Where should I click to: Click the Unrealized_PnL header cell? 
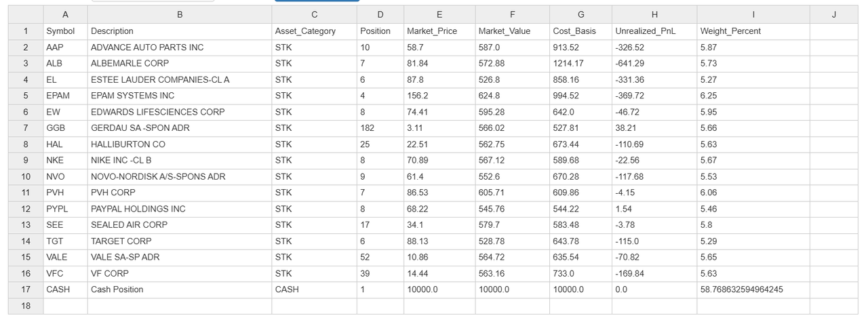[x=654, y=31]
